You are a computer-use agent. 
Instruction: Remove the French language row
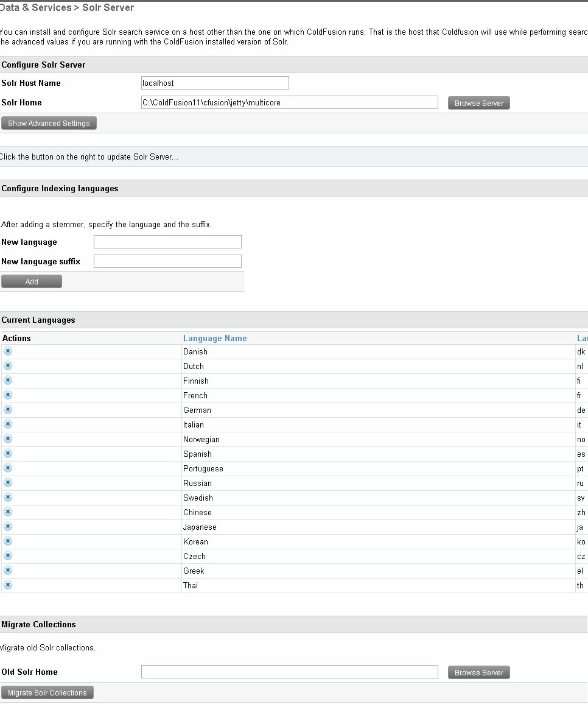(8, 395)
